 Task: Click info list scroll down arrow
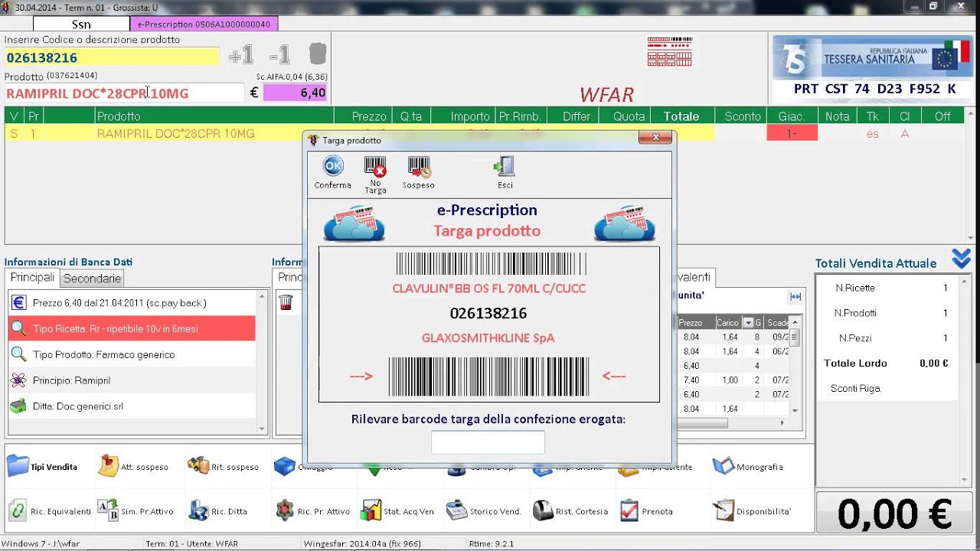262,429
